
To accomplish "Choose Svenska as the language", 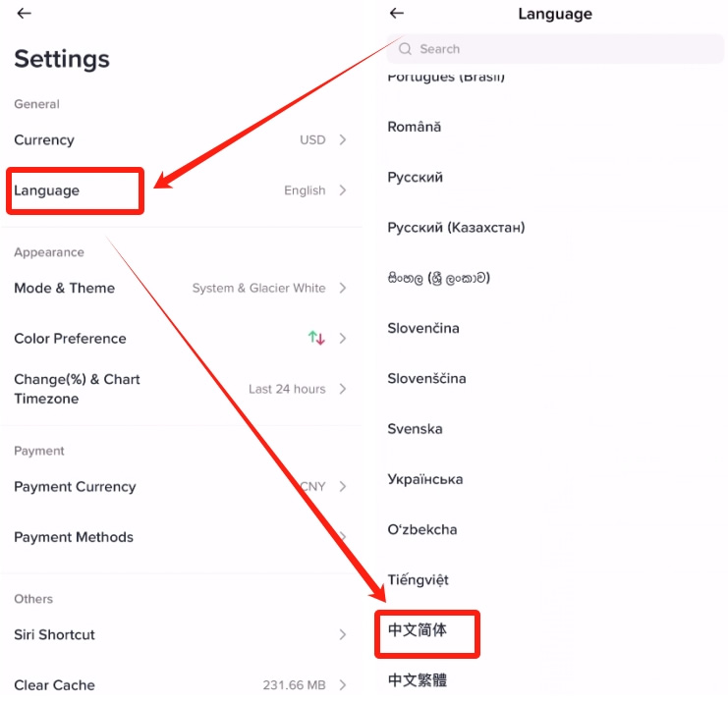I will pos(416,429).
